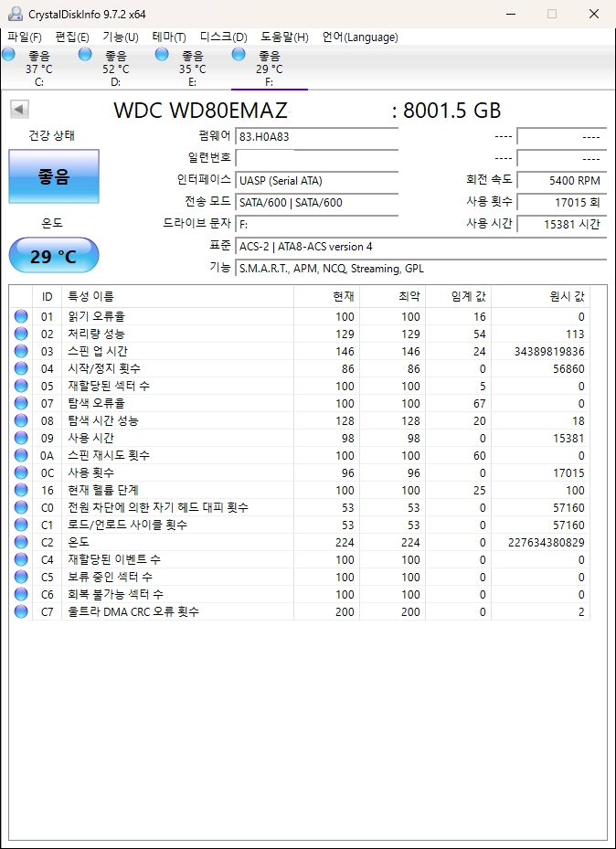
Task: Click the empty 일련번호 serial number field
Action: click(316, 159)
